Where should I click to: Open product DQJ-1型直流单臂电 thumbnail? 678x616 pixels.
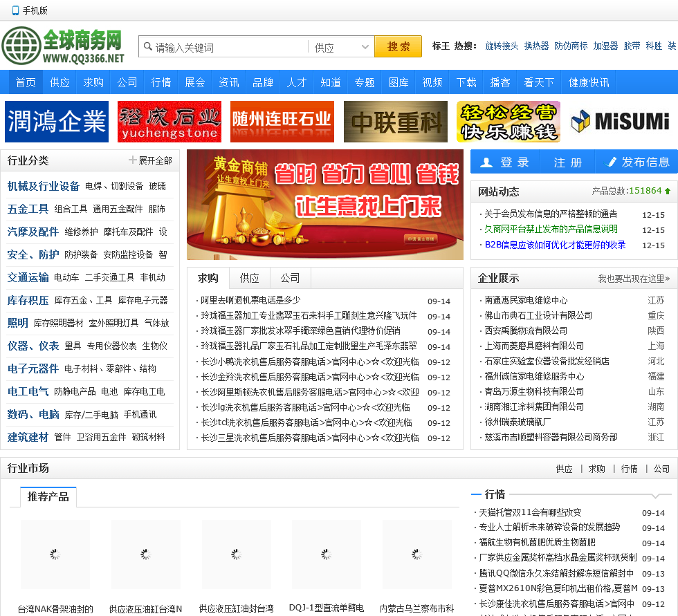pyautogui.click(x=327, y=554)
